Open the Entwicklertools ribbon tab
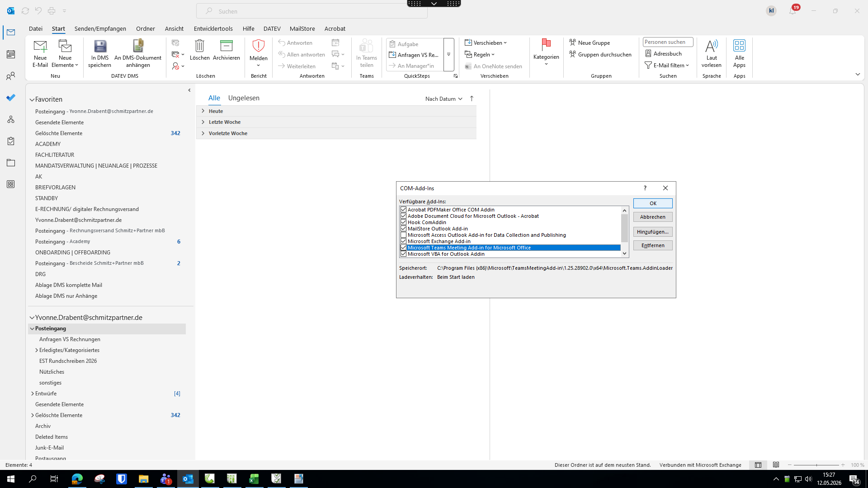The width and height of the screenshot is (868, 488). [213, 28]
